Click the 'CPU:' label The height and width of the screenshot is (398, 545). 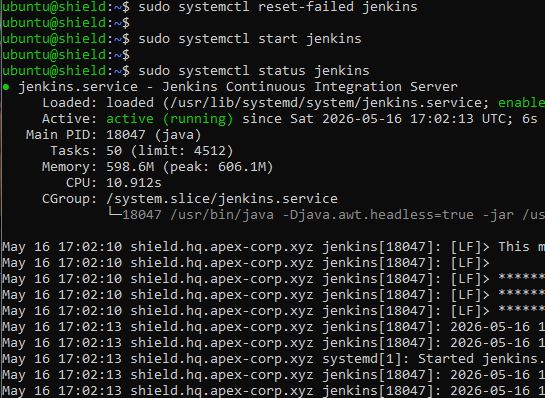[x=82, y=182]
